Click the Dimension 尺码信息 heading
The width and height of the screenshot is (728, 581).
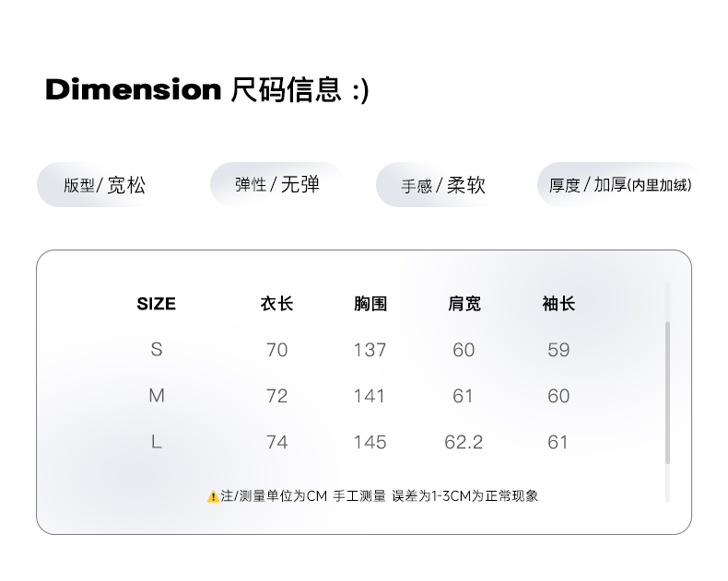pos(207,90)
